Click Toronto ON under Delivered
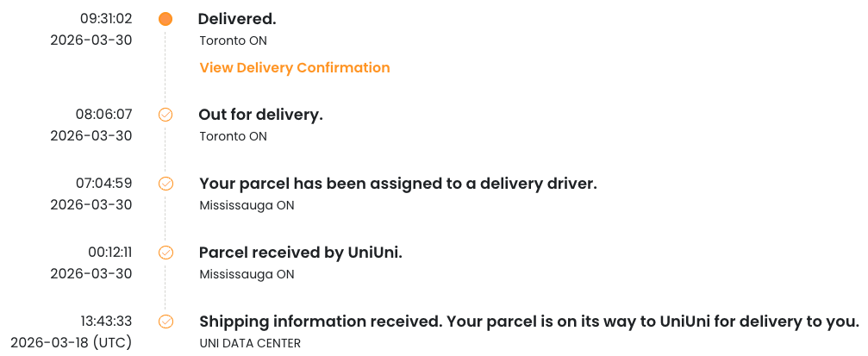868x356 pixels. [x=233, y=41]
